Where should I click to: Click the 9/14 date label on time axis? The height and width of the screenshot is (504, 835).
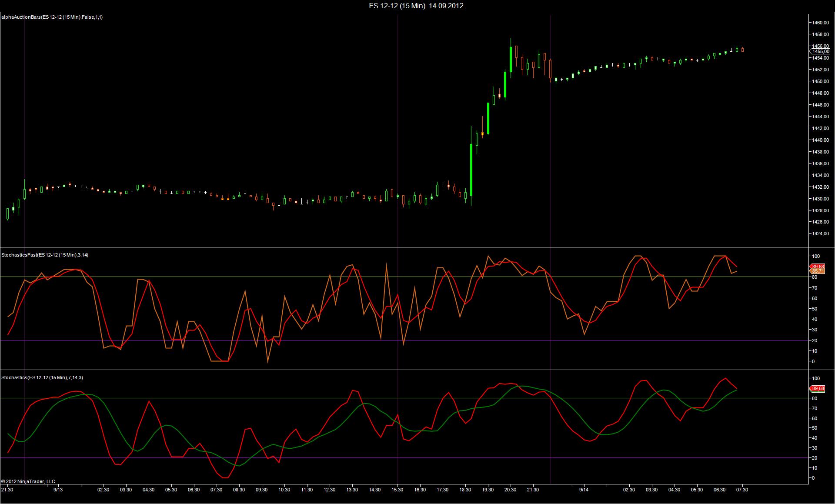coord(584,490)
